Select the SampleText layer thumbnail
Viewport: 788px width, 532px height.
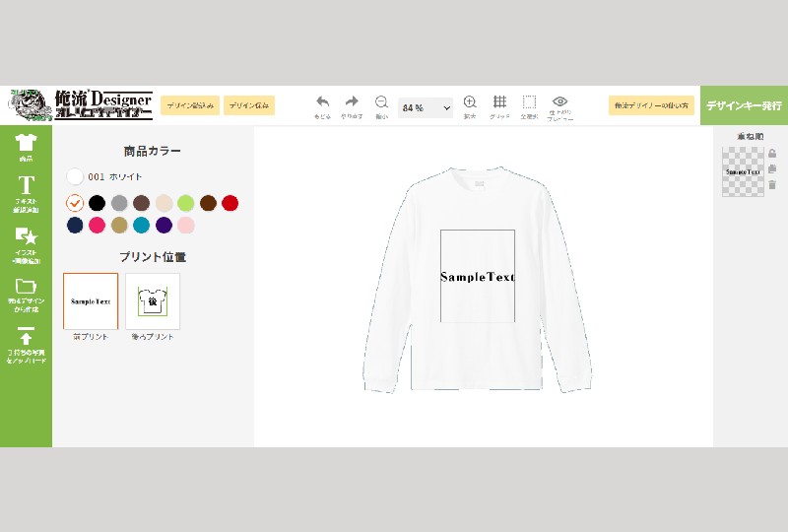coord(743,171)
